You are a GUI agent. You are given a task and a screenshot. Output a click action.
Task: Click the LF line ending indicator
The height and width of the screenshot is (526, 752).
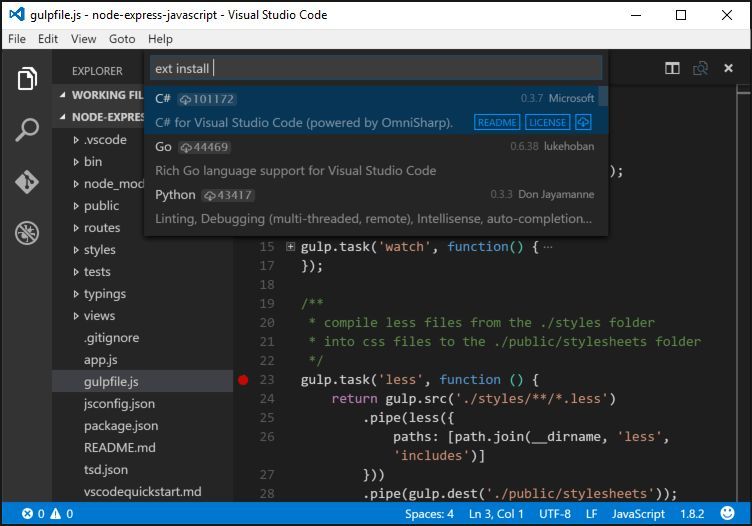click(591, 514)
